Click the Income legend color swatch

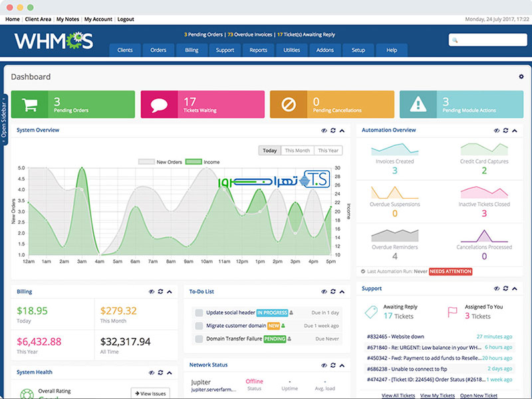[194, 162]
